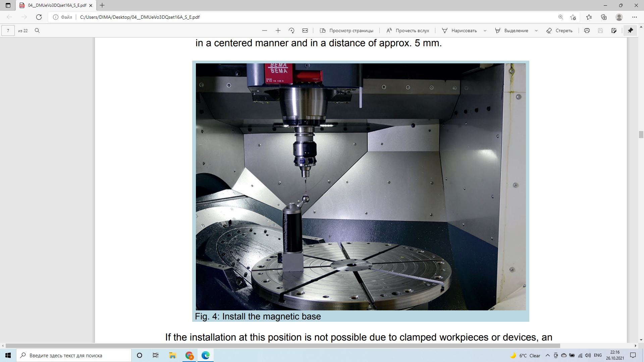The height and width of the screenshot is (362, 644).
Task: Click the fit to width icon
Action: pos(305,31)
